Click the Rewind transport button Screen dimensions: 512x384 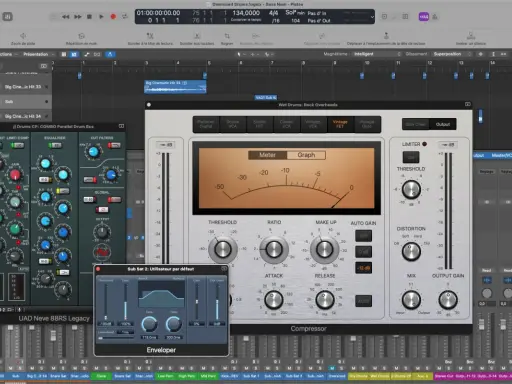click(66, 16)
